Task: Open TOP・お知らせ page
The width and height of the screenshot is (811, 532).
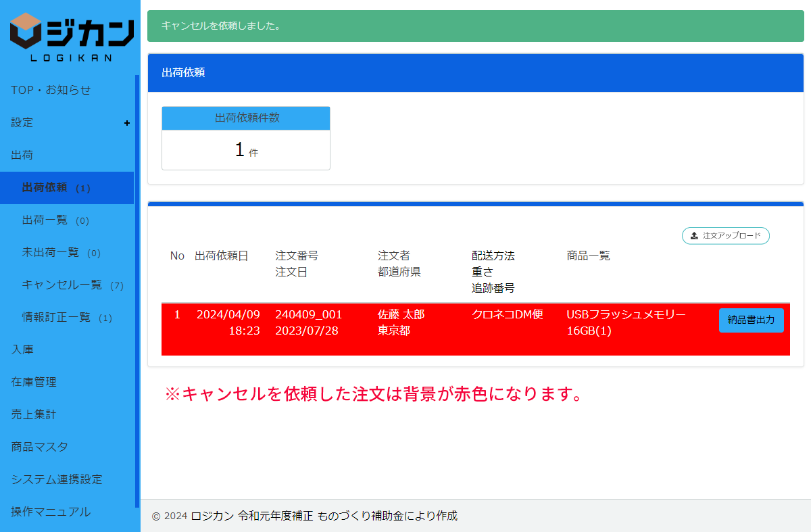Action: (51, 90)
